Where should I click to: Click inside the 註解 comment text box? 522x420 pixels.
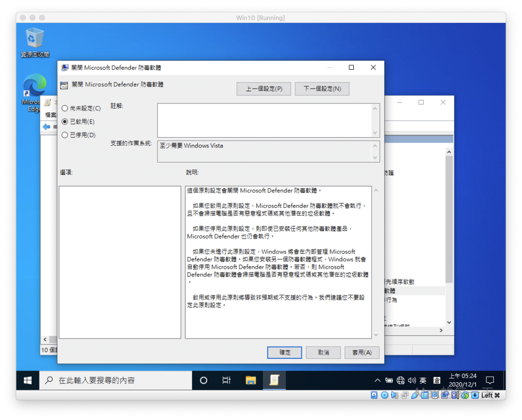tap(264, 120)
